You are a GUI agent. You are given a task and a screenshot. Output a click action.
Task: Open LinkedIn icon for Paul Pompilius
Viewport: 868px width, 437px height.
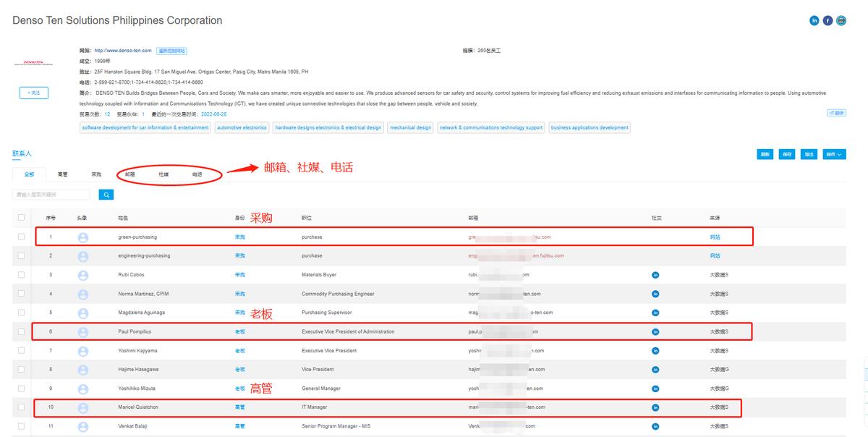coord(655,331)
